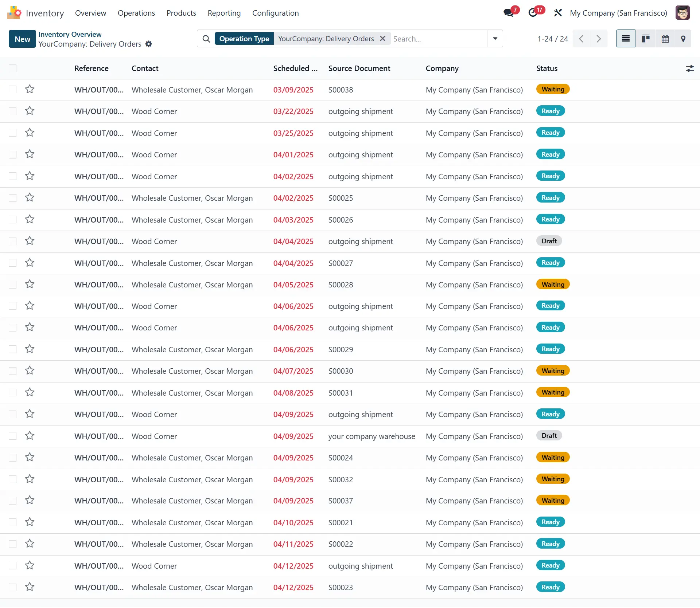Select all records with header checkbox
The width and height of the screenshot is (700, 608).
coord(13,68)
